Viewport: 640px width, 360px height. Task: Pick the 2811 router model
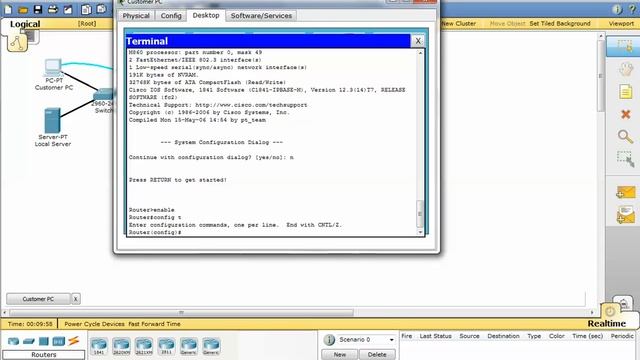click(166, 346)
